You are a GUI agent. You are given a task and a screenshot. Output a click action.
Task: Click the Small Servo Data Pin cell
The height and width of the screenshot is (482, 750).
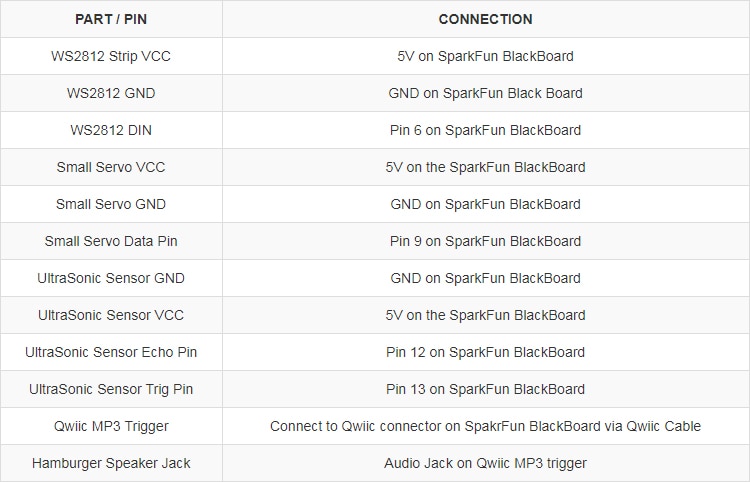(111, 241)
